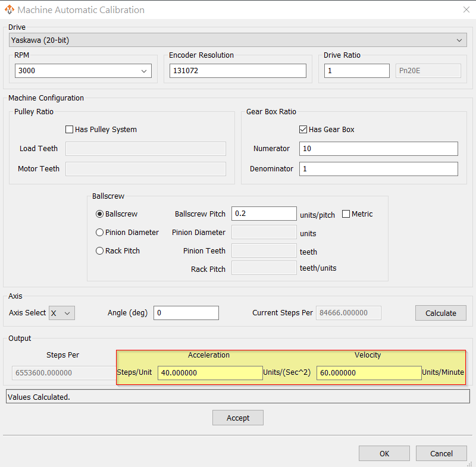476x467 pixels.
Task: Click the Encoder Resolution input field
Action: click(237, 71)
